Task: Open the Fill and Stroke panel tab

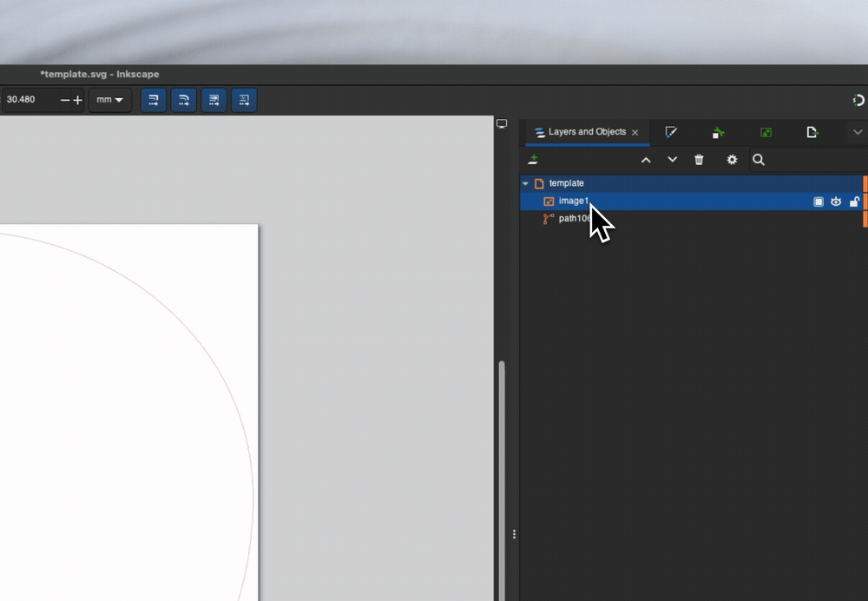Action: tap(671, 132)
